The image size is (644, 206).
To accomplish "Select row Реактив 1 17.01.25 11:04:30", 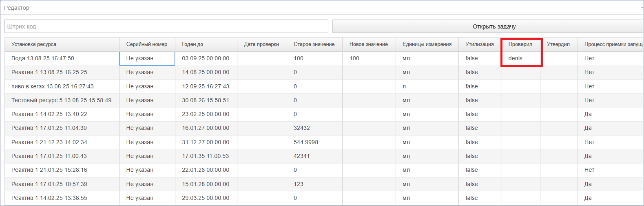I will click(x=324, y=128).
